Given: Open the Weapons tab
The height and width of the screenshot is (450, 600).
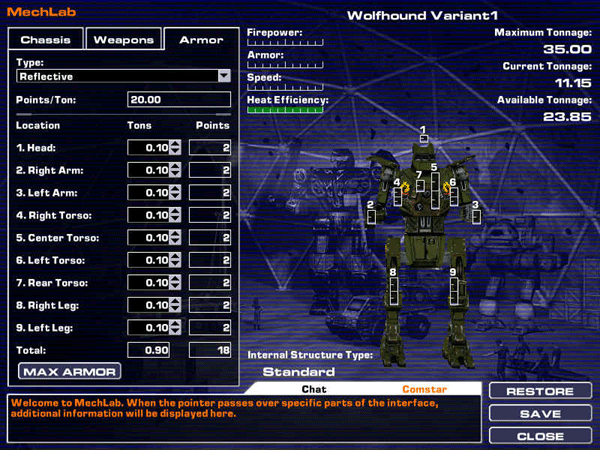Looking at the screenshot, I should tap(124, 40).
